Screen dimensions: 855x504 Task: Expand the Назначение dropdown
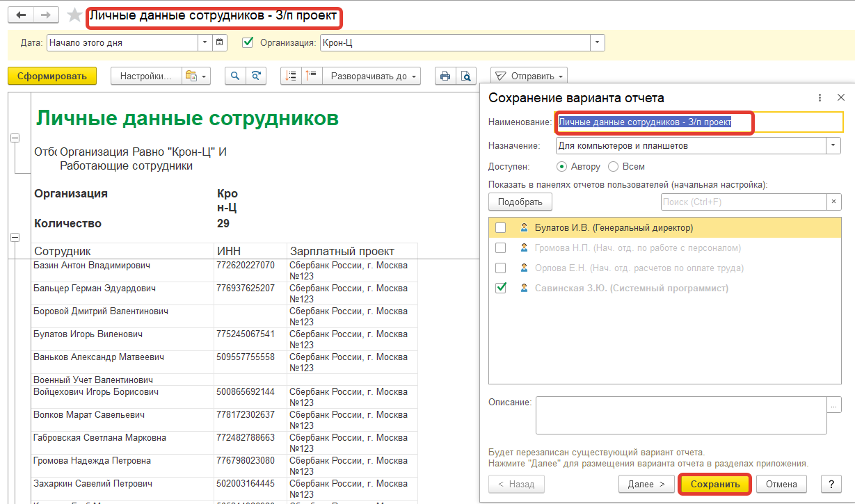click(x=833, y=146)
